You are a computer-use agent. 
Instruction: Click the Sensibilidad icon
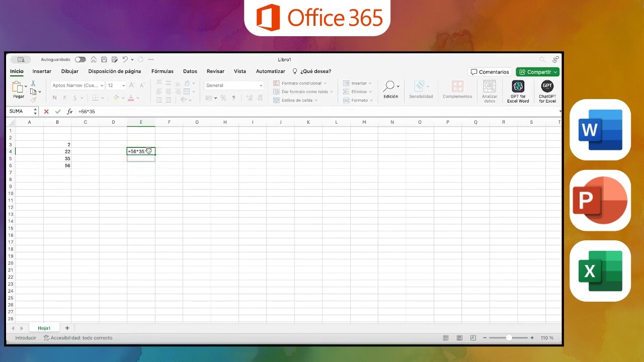tap(420, 86)
